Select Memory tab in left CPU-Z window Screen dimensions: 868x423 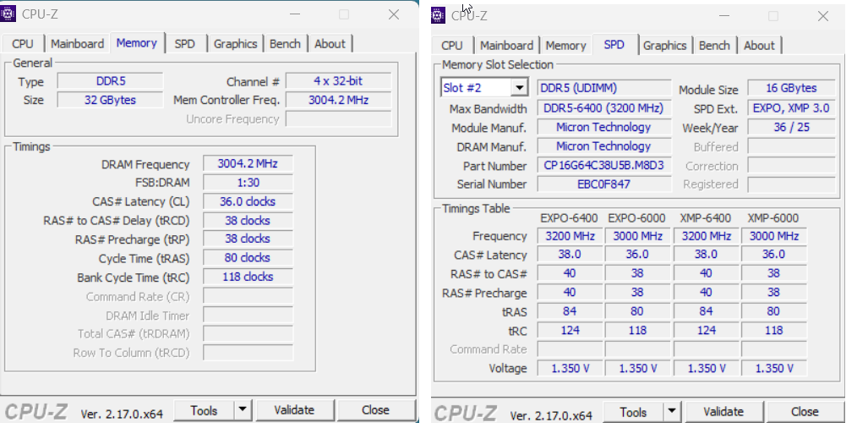click(x=137, y=42)
